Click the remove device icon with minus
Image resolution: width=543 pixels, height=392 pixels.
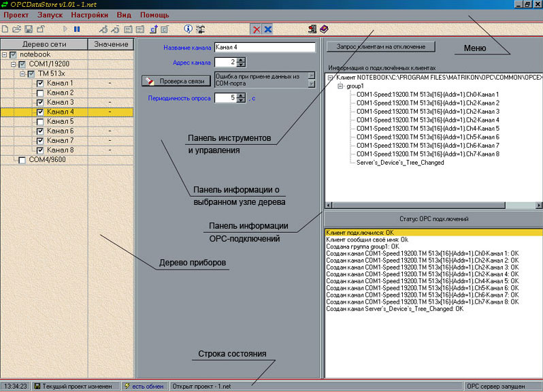pyautogui.click(x=140, y=29)
